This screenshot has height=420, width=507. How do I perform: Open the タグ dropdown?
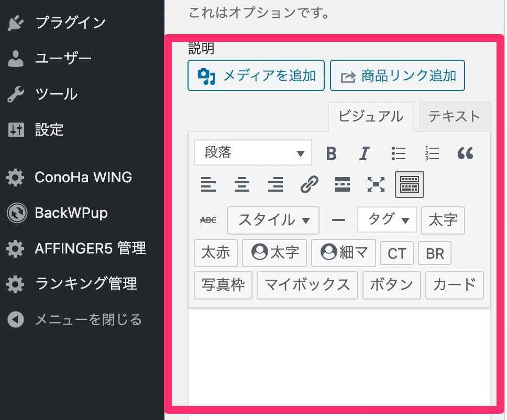click(x=387, y=220)
